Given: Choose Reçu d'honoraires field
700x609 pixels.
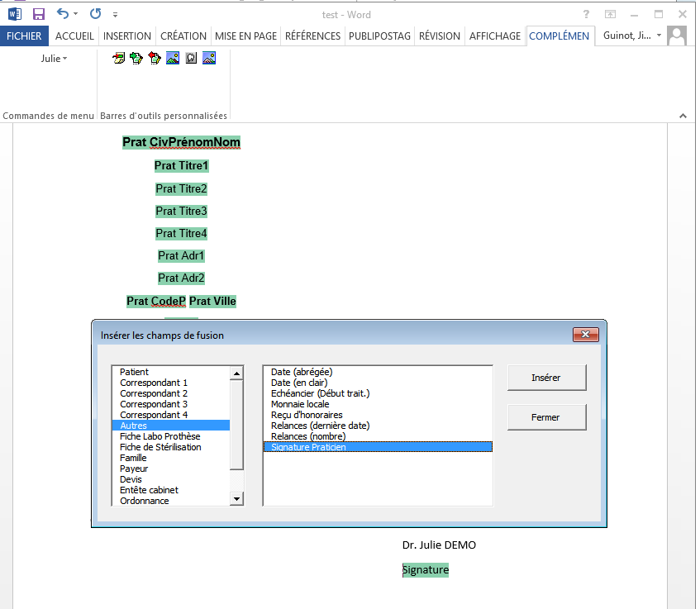Looking at the screenshot, I should (379, 415).
